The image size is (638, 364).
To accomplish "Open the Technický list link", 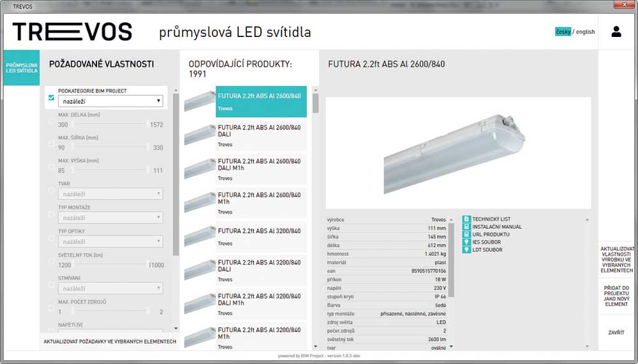I will pos(491,219).
